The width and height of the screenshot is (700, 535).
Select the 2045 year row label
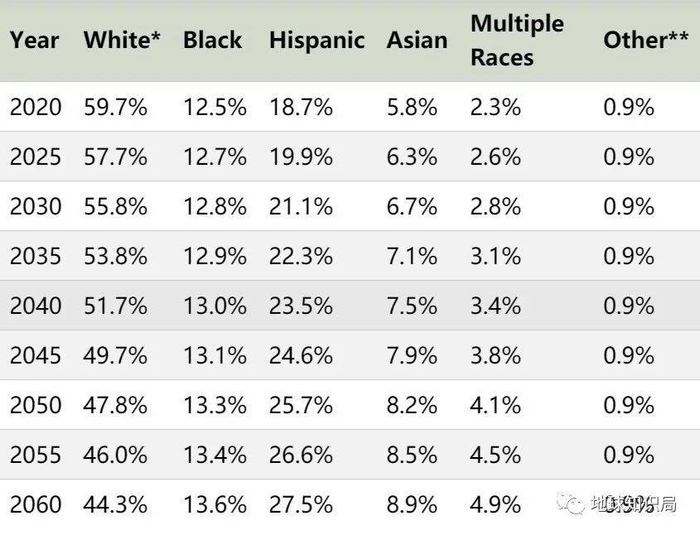pos(35,355)
